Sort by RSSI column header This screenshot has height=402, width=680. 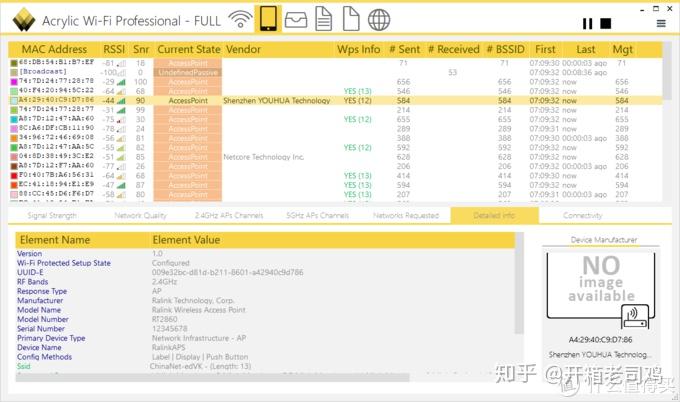(114, 49)
